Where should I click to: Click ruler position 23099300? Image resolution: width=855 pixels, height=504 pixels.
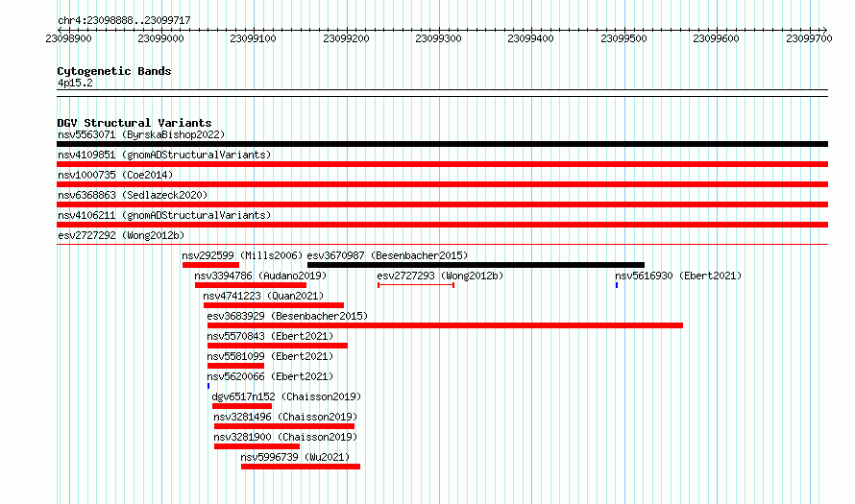pos(438,38)
